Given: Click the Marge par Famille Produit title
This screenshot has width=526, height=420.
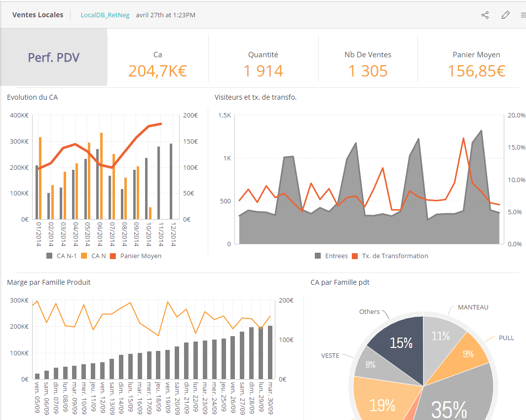Looking at the screenshot, I should click(x=49, y=282).
